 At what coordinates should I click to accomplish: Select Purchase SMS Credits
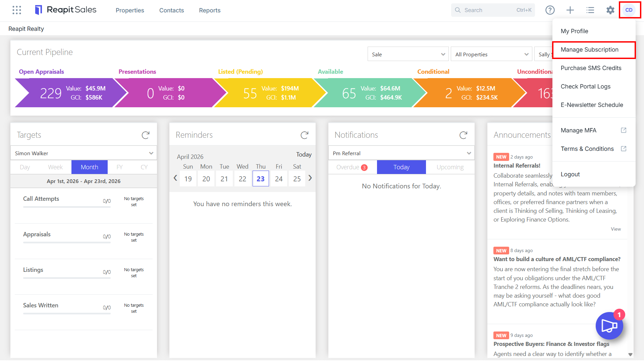point(594,68)
